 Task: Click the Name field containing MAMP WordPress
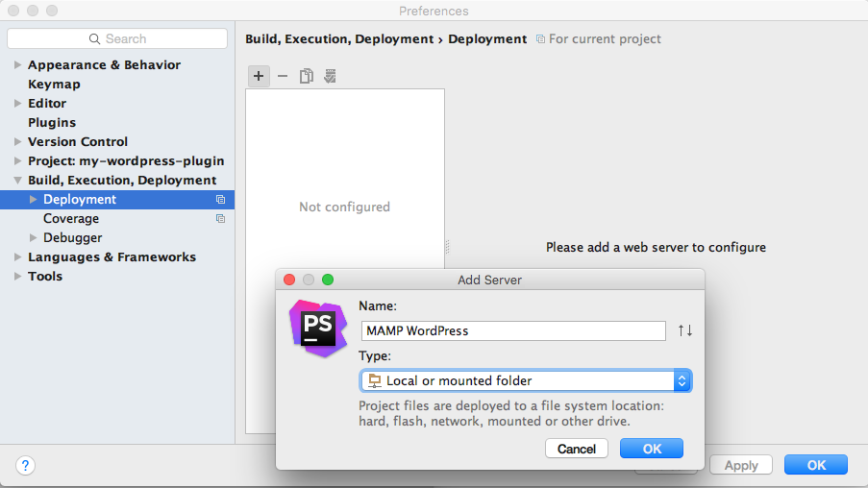pyautogui.click(x=513, y=330)
